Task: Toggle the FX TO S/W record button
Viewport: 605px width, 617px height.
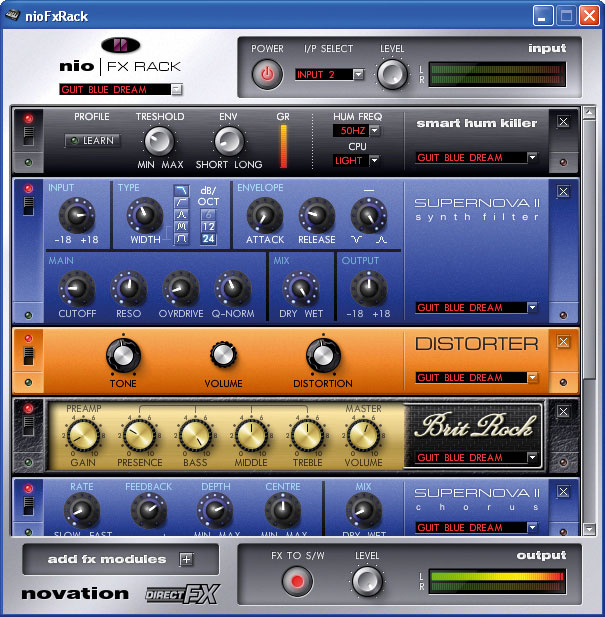Action: coord(297,581)
